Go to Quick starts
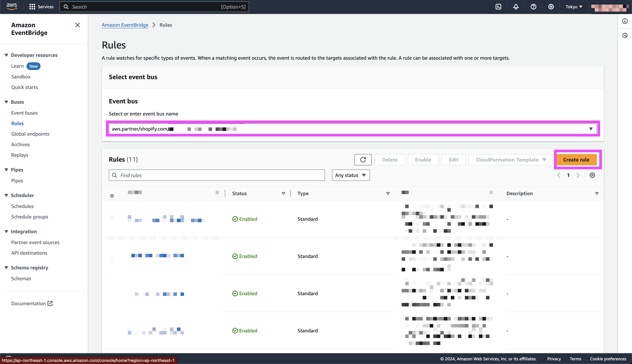Image resolution: width=632 pixels, height=364 pixels. click(25, 87)
